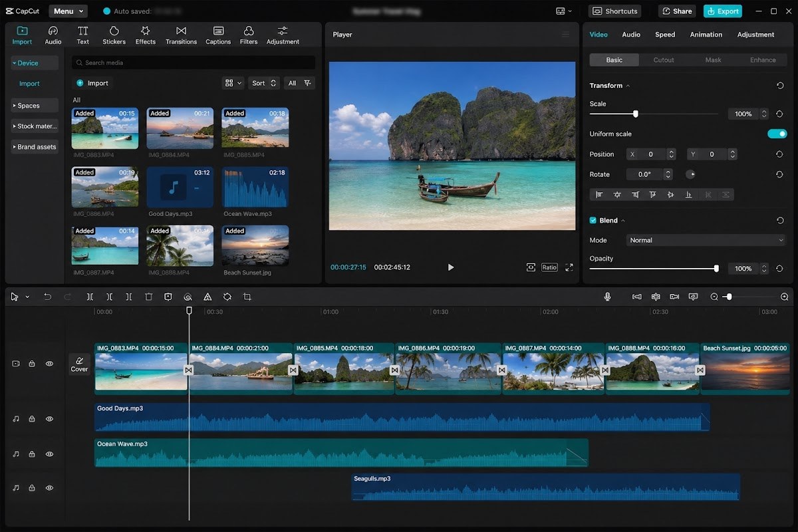Click the filter icon next to All
The image size is (798, 532).
tap(307, 83)
